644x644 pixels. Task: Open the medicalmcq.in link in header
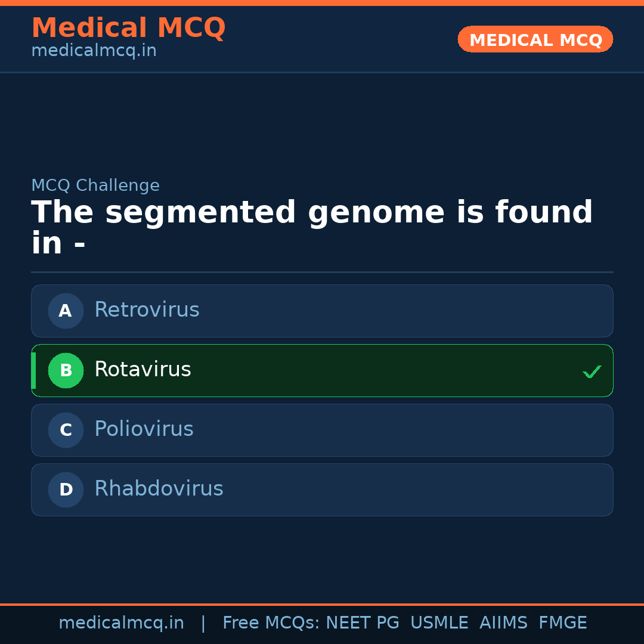point(94,51)
